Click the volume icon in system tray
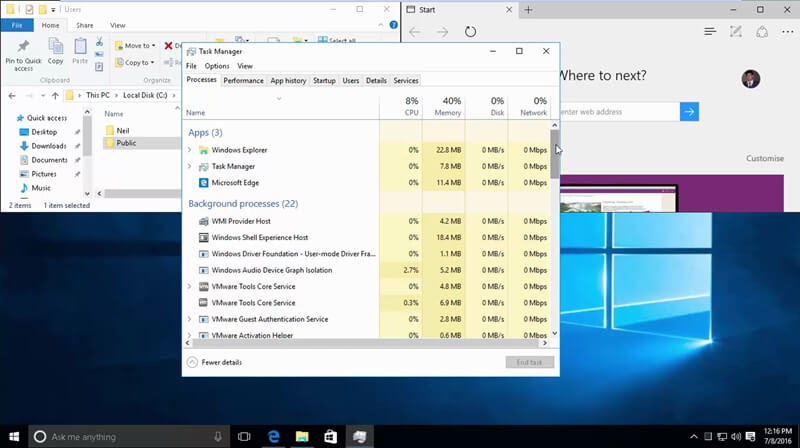Image resolution: width=800 pixels, height=448 pixels. tap(736, 437)
